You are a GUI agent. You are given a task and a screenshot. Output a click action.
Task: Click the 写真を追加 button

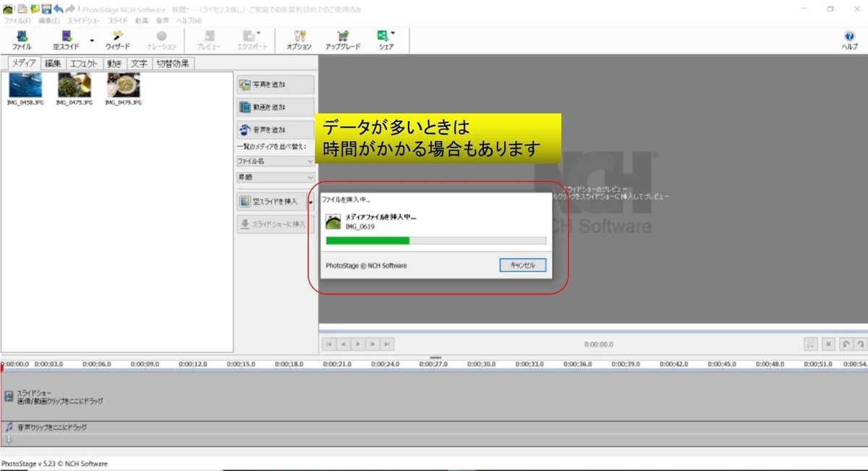pos(276,85)
